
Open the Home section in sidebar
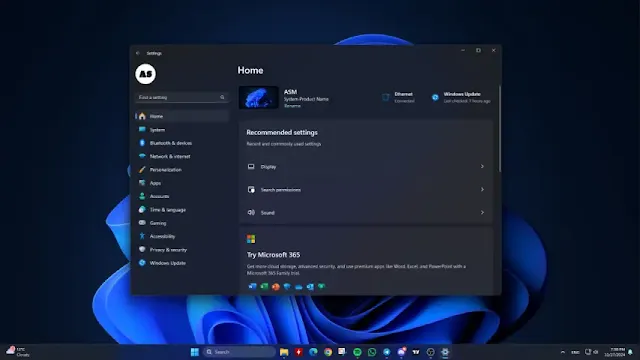coord(182,116)
